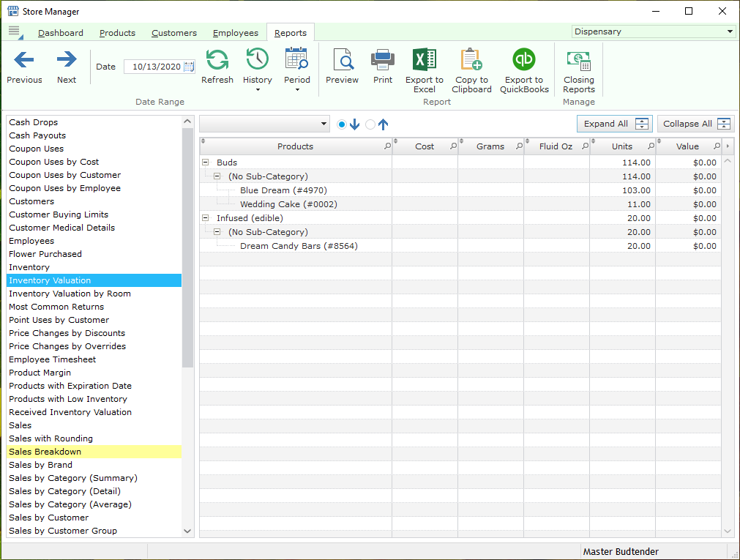This screenshot has width=740, height=560.
Task: Click the Expand All button
Action: (x=613, y=124)
